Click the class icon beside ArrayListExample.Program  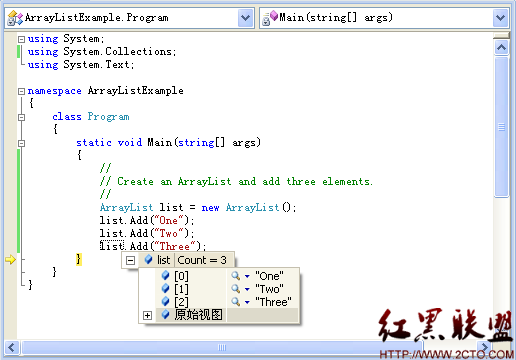click(x=15, y=18)
